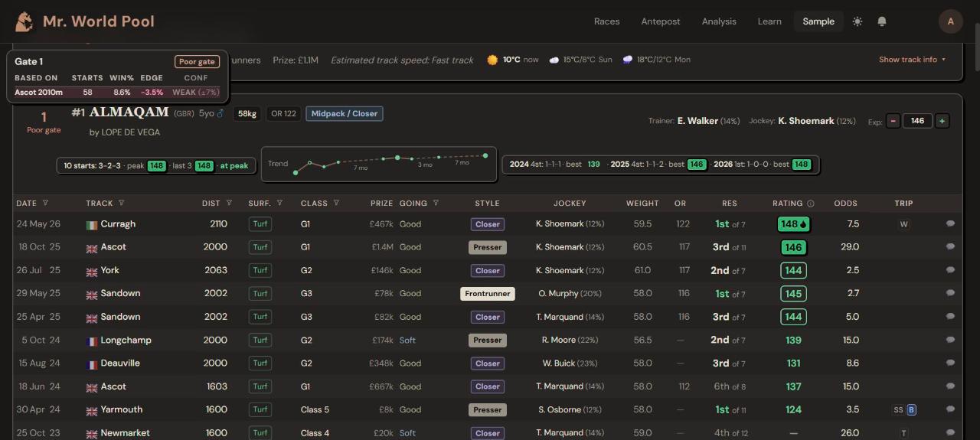
Task: Click the French flag on Longchamp row
Action: pyautogui.click(x=92, y=341)
